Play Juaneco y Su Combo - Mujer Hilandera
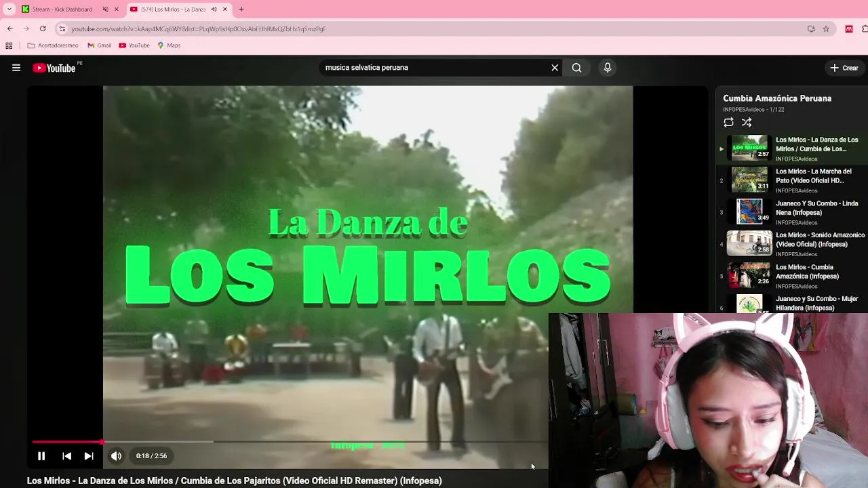Viewport: 868px width, 488px height. pyautogui.click(x=793, y=303)
